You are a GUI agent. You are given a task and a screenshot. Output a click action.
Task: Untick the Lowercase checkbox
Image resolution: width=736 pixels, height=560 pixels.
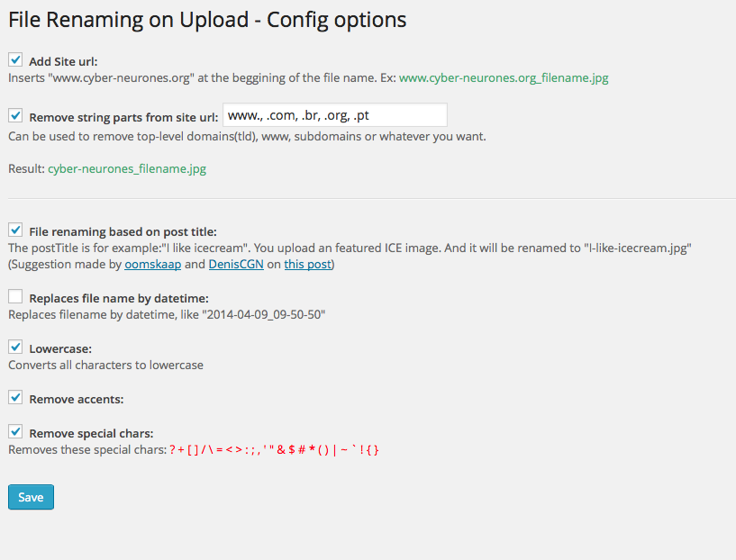(15, 347)
